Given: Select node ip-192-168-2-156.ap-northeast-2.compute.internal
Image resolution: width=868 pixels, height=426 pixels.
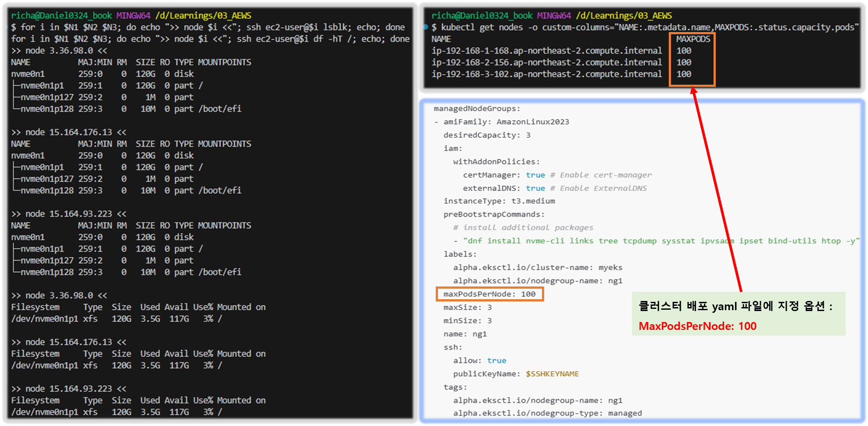Looking at the screenshot, I should [x=546, y=62].
